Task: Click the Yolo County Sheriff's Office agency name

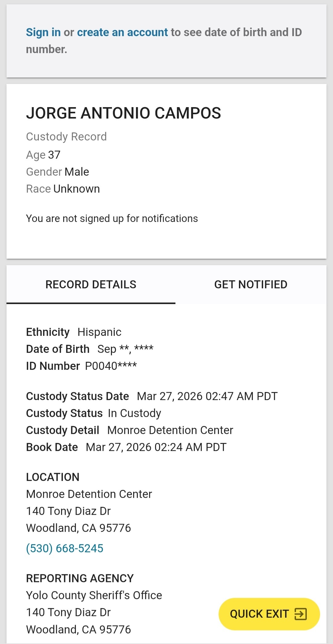Action: tap(94, 595)
